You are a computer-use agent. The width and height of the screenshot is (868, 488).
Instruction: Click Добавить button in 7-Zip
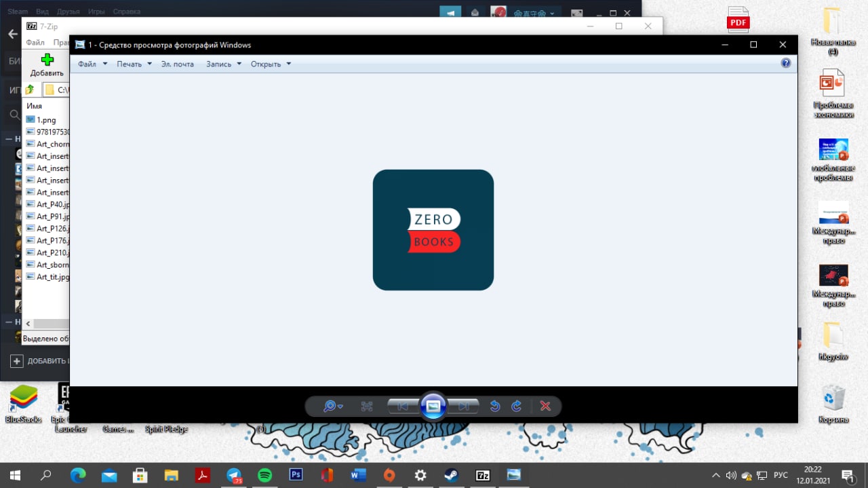tap(47, 65)
